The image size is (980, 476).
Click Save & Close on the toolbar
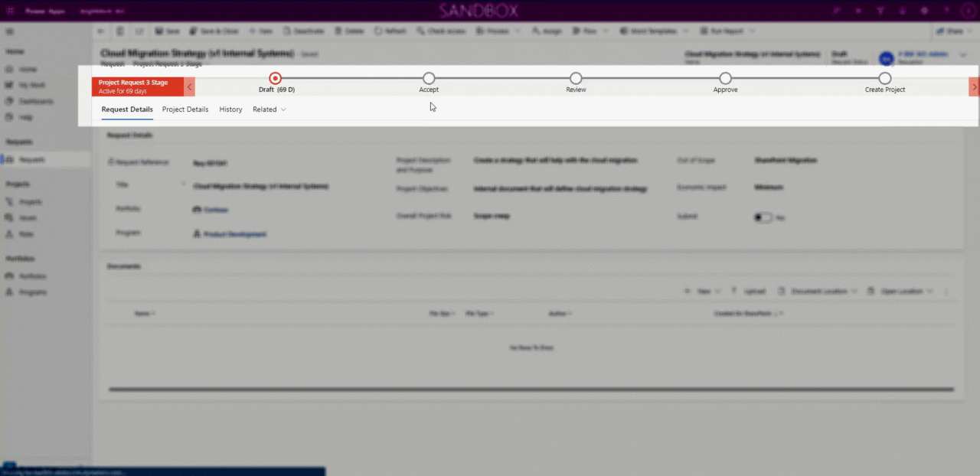pyautogui.click(x=214, y=31)
